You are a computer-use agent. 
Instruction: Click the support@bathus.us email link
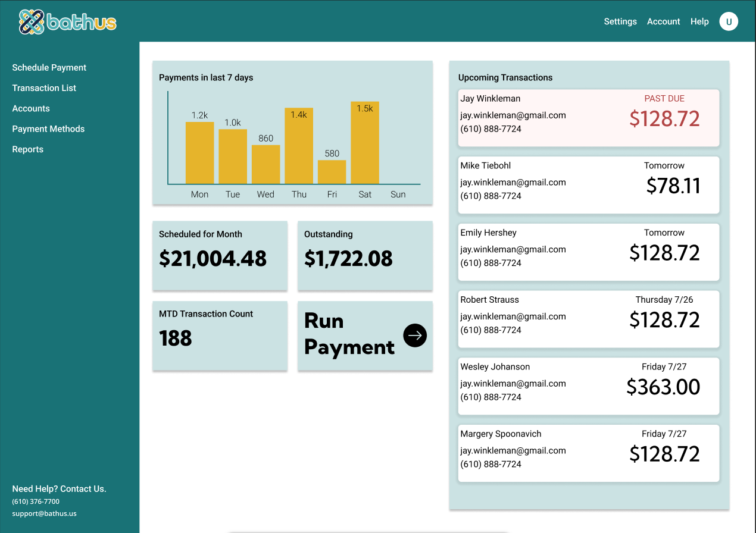(44, 513)
